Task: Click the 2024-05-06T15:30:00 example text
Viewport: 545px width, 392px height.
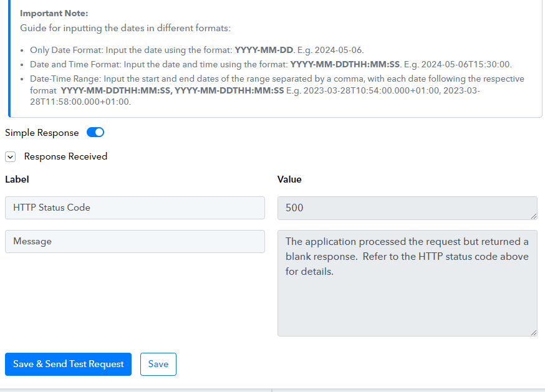Action: (x=465, y=64)
